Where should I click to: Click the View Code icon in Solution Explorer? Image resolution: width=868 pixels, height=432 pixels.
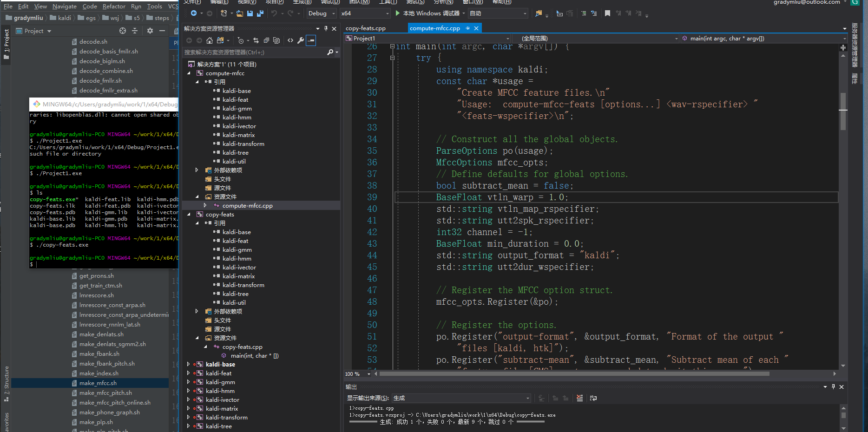[x=290, y=40]
